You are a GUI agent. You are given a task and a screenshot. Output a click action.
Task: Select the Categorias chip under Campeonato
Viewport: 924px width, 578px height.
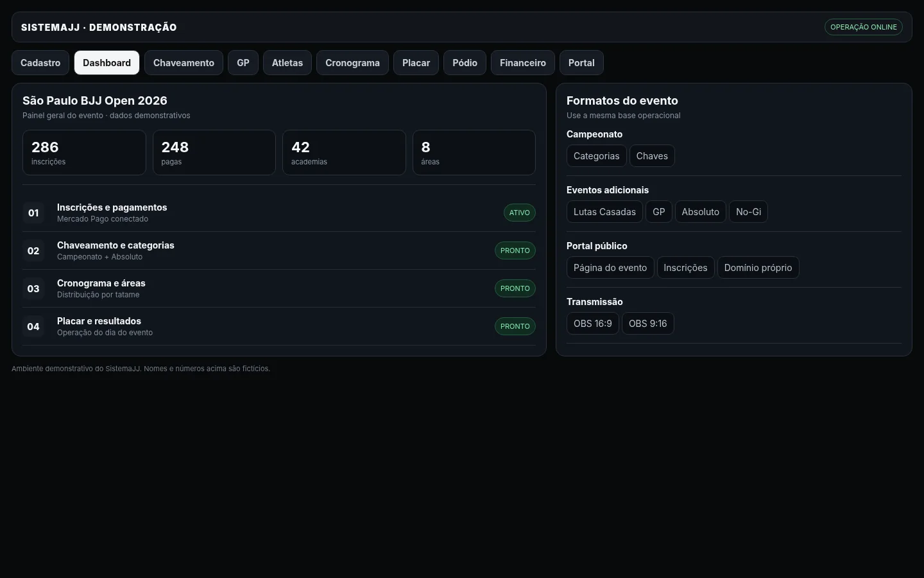[x=597, y=156]
